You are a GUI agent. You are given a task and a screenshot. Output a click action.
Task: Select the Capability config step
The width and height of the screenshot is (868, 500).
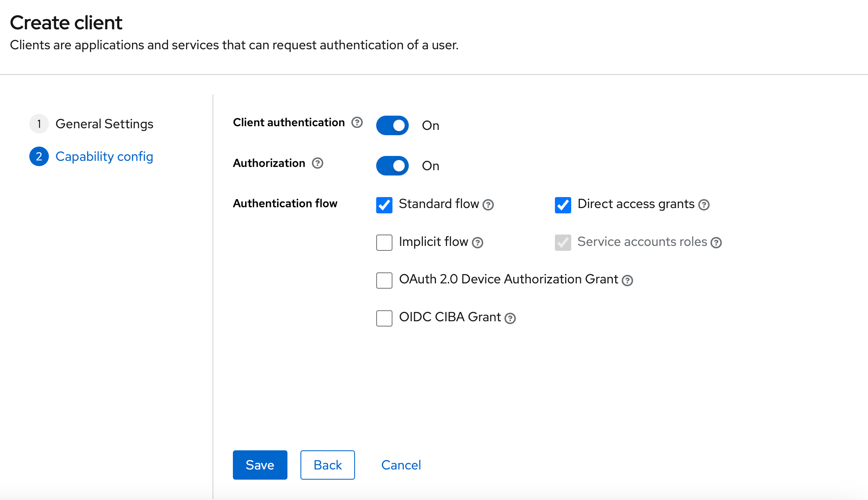click(x=104, y=156)
